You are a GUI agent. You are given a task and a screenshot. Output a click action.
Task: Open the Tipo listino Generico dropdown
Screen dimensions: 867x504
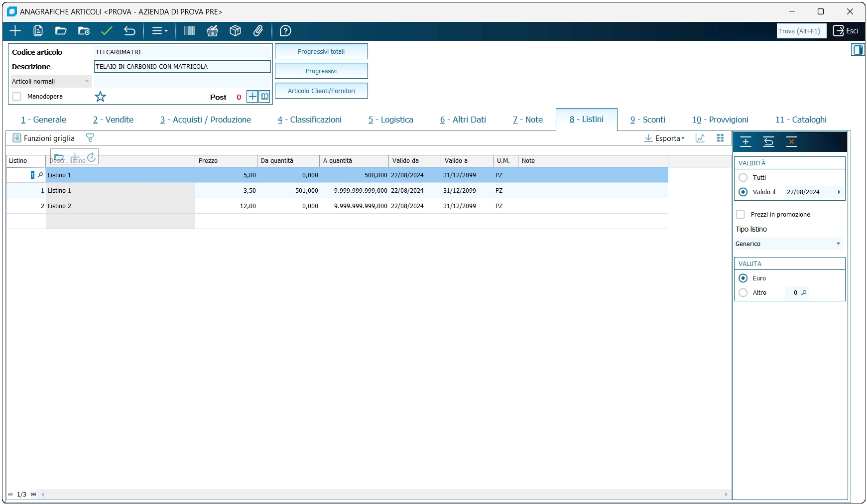tap(788, 244)
